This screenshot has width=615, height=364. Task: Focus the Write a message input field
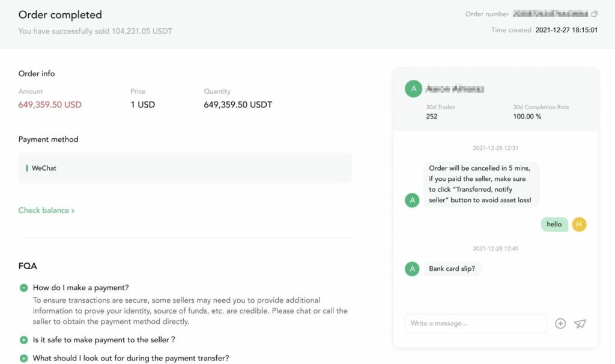(x=476, y=323)
